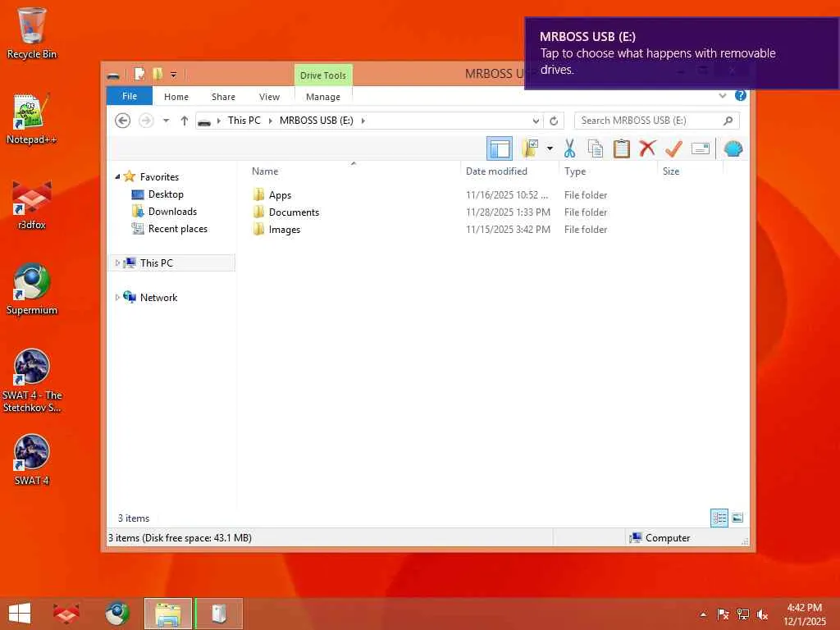Image resolution: width=840 pixels, height=630 pixels.
Task: Select Downloads under Favorites
Action: (x=172, y=211)
